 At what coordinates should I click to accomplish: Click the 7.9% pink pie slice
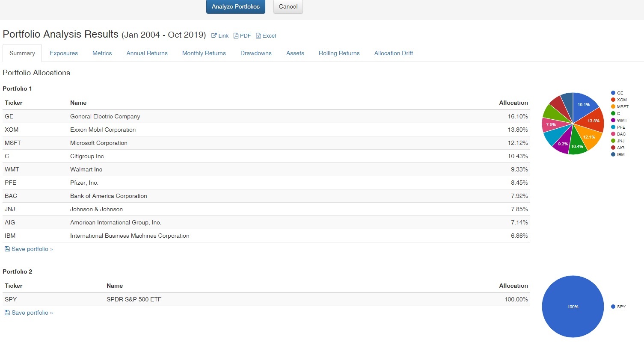[551, 125]
